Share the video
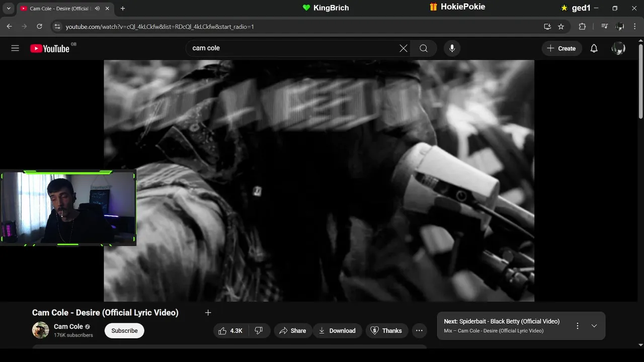 click(293, 330)
